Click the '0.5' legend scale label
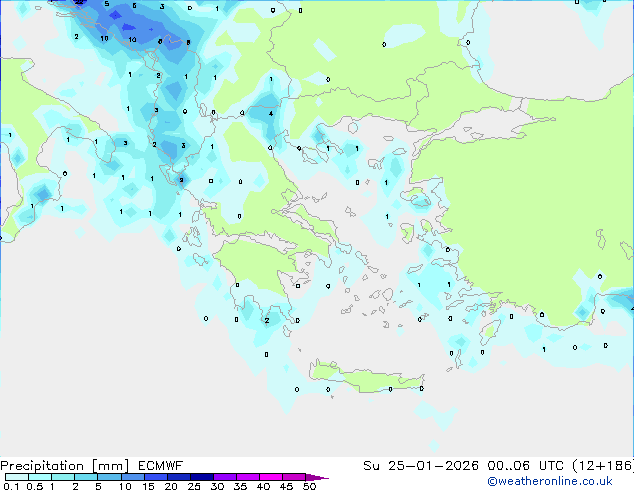 35,486
